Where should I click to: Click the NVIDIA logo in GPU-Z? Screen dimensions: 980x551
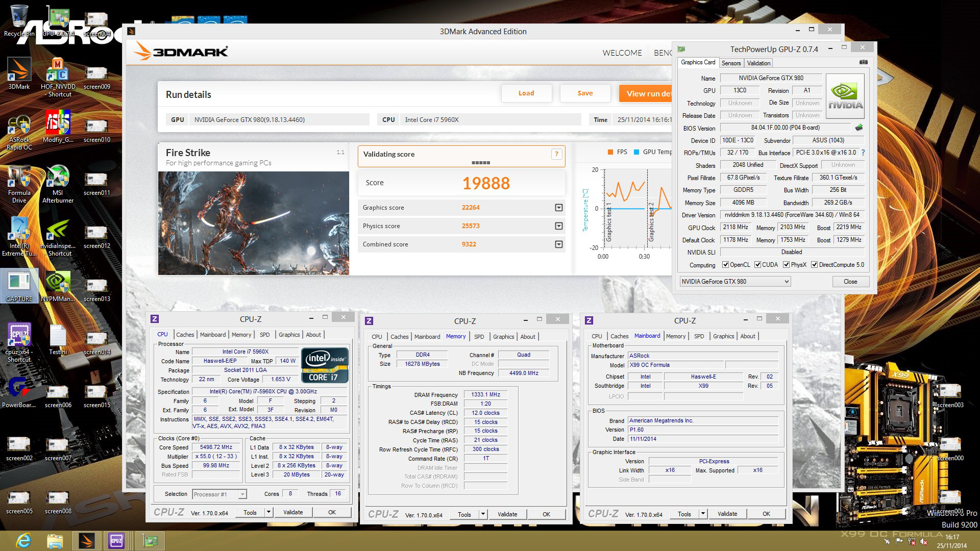[845, 96]
